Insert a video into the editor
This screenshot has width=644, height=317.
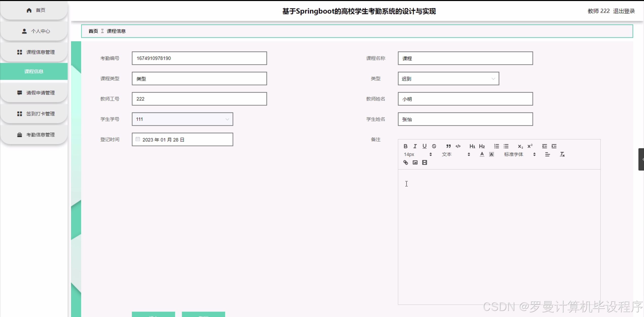tap(425, 162)
